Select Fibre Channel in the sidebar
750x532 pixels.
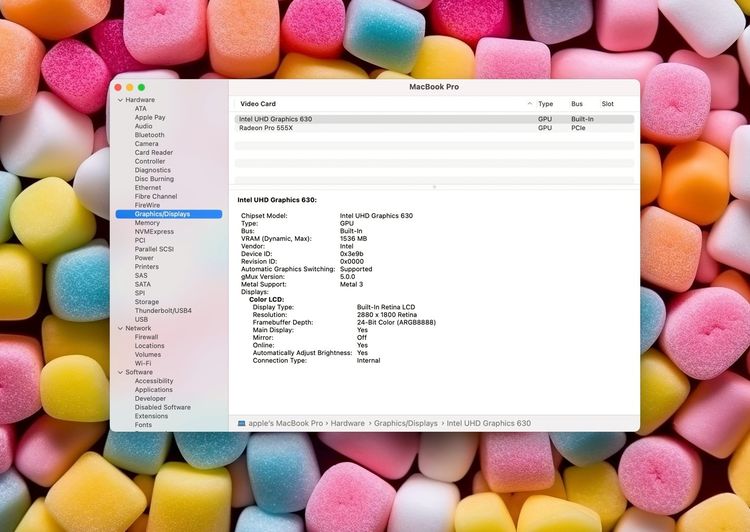click(x=155, y=197)
